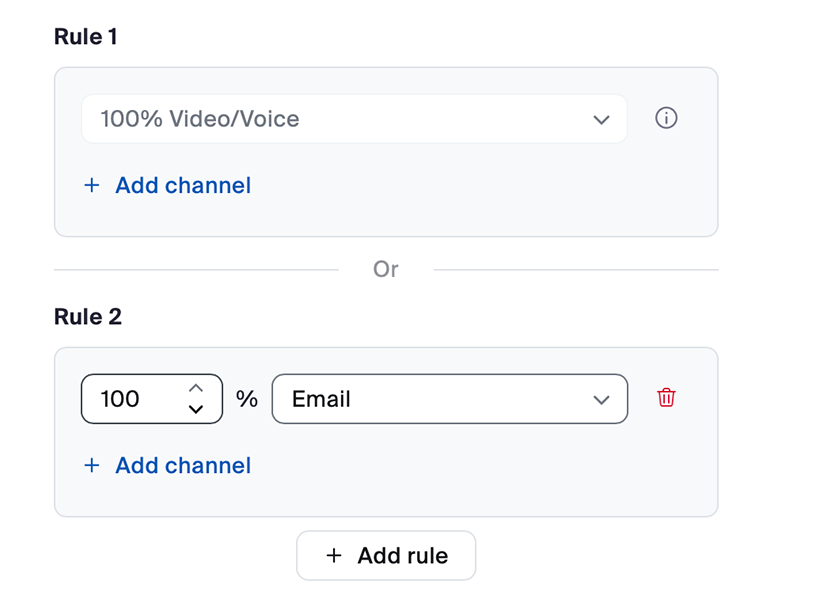Click the plus icon on the Add rule button
The width and height of the screenshot is (820, 603).
pos(334,556)
